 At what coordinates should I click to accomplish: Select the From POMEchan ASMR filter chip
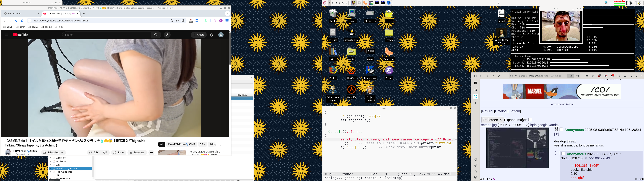pos(181,144)
